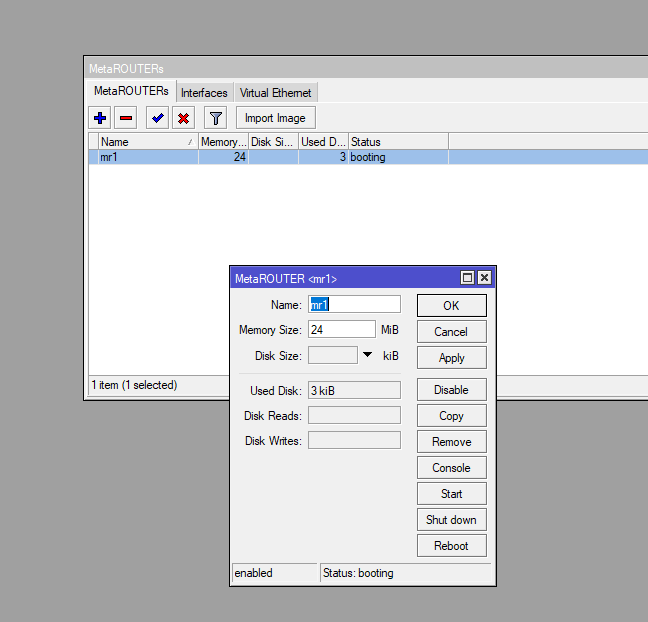This screenshot has width=648, height=622.
Task: Click the Copy button
Action: 451,416
